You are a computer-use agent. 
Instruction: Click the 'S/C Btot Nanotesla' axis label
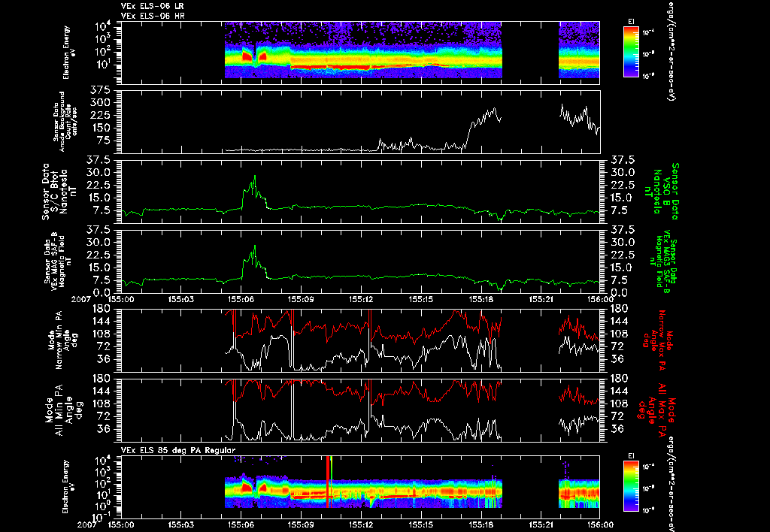59,192
